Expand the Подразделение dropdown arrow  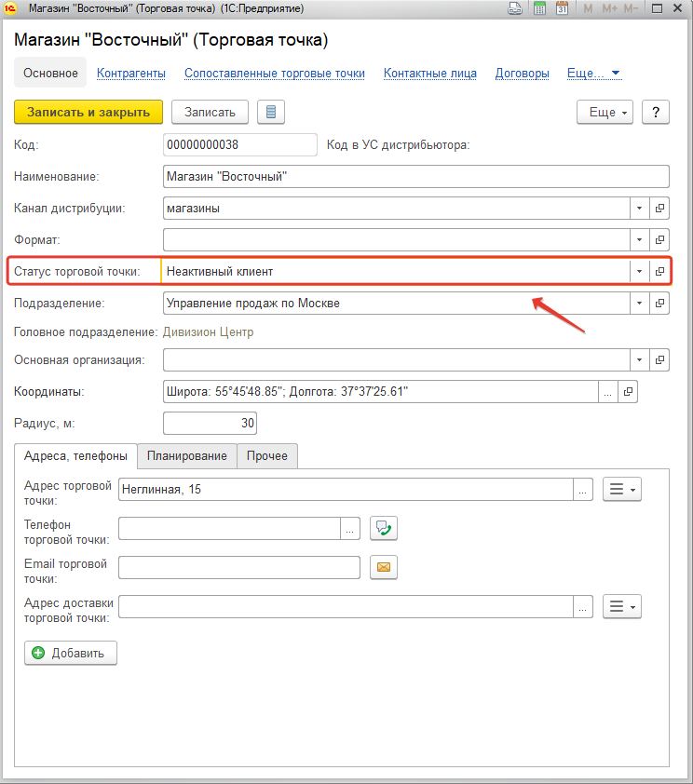[640, 303]
